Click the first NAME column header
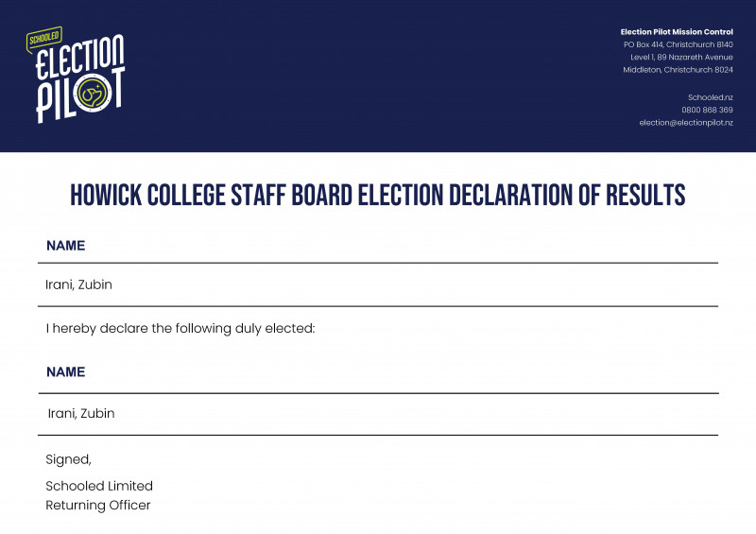Viewport: 756px width, 534px height. (x=65, y=246)
